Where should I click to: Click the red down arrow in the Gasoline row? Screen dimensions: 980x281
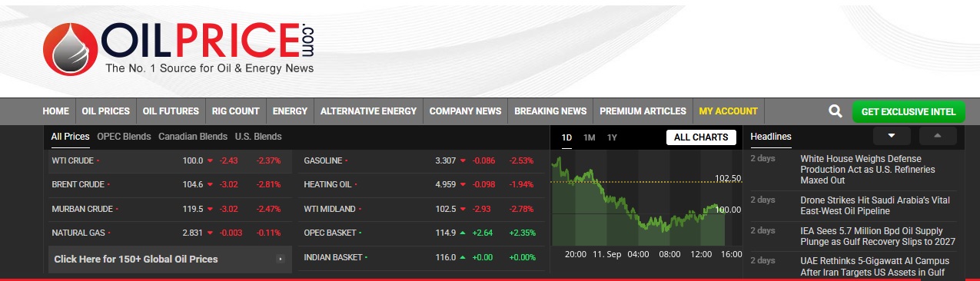coord(463,161)
